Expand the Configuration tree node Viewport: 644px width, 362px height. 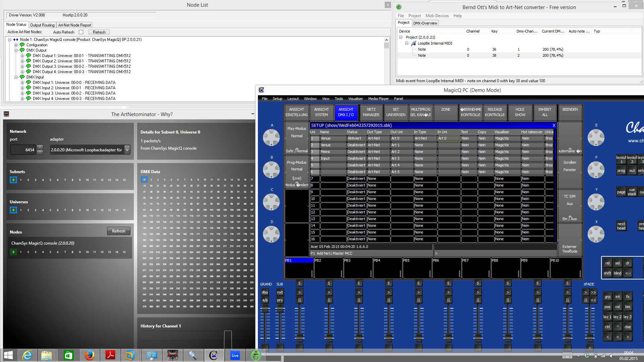coord(16,45)
